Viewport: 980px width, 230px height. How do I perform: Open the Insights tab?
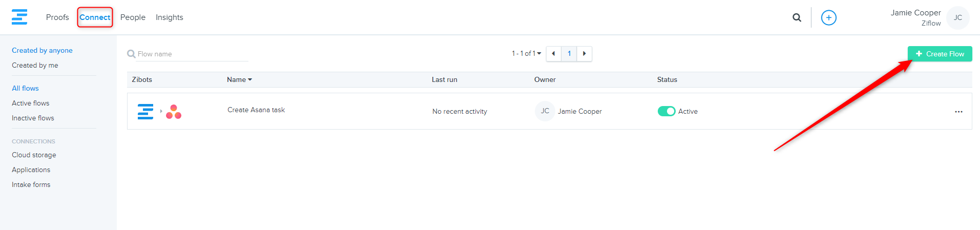pyautogui.click(x=169, y=17)
